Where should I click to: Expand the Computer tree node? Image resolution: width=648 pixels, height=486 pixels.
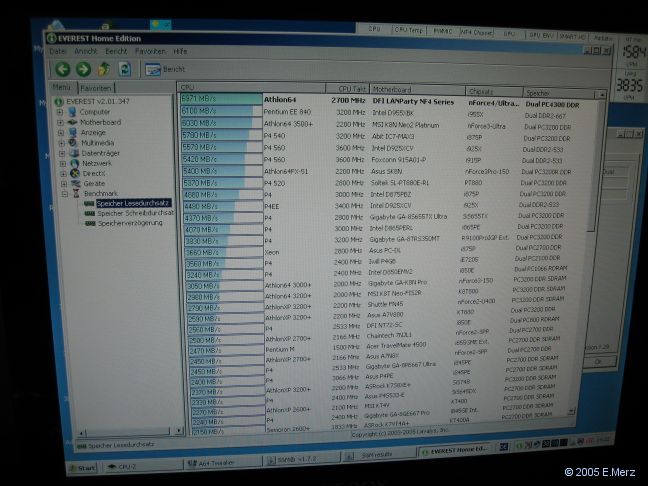(x=60, y=112)
